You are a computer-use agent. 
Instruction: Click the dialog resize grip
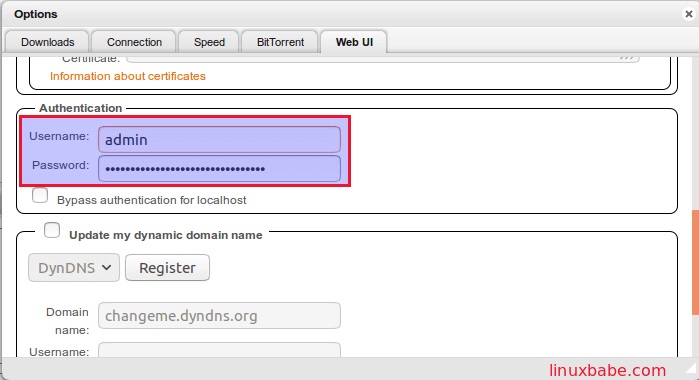(692, 368)
